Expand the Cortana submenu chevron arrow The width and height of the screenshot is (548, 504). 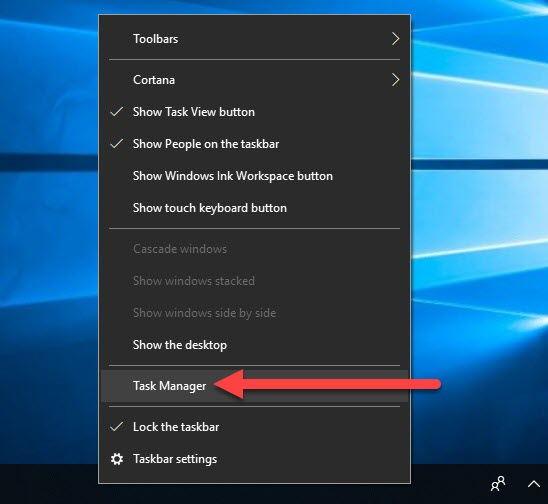pyautogui.click(x=395, y=80)
